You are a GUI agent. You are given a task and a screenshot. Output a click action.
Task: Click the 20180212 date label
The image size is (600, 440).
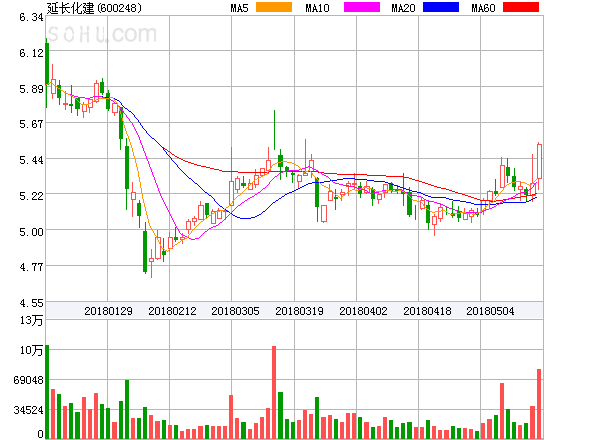click(172, 311)
